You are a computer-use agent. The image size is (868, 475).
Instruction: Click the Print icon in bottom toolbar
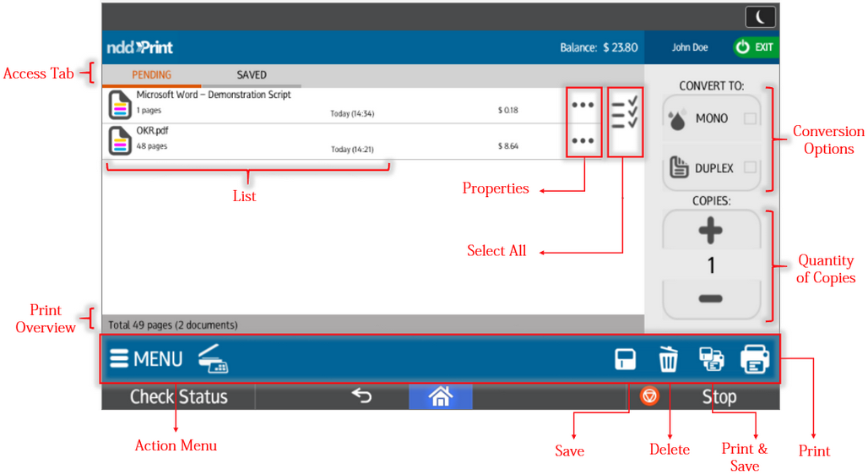(x=754, y=359)
